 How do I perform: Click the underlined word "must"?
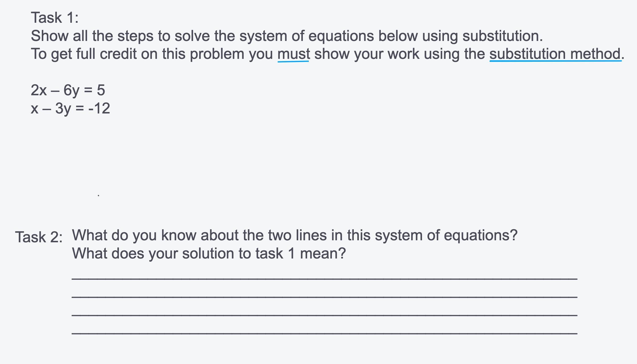coord(293,54)
